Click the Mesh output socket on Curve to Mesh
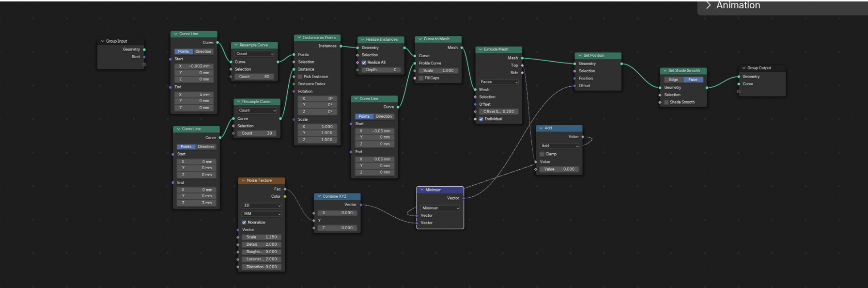The image size is (868, 288). coord(462,48)
